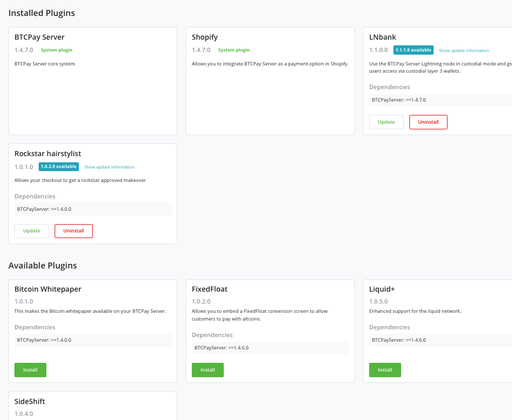Image resolution: width=512 pixels, height=420 pixels.
Task: Click LNbank installed version 1.1.0.0
Action: tap(378, 50)
